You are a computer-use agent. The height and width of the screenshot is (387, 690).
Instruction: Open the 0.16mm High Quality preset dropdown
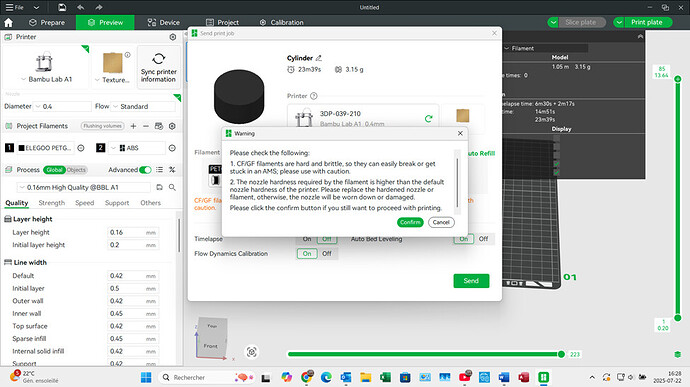(84, 187)
